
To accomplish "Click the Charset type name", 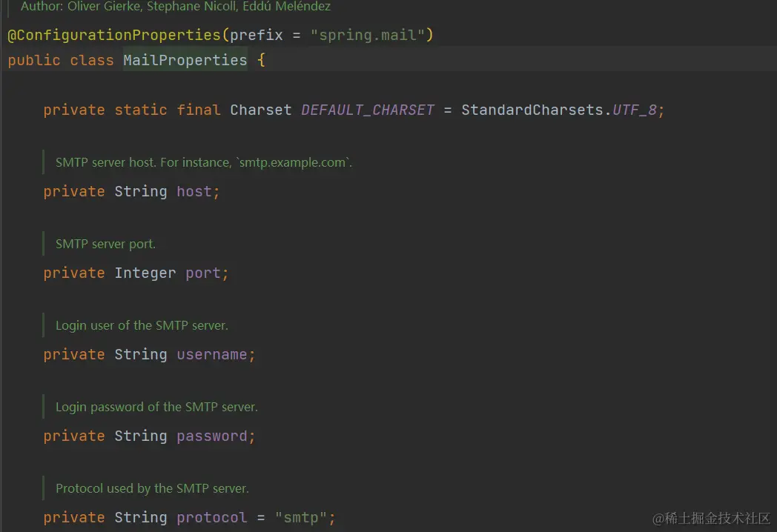I will (x=261, y=110).
